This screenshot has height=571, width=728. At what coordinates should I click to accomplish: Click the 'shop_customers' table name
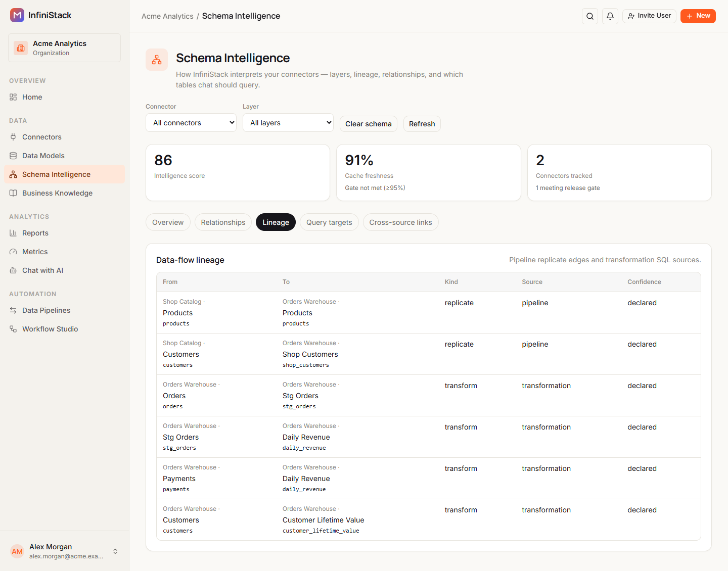pyautogui.click(x=306, y=365)
